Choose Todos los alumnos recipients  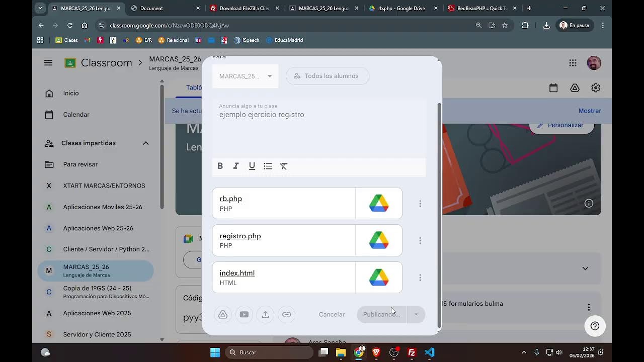pyautogui.click(x=328, y=76)
